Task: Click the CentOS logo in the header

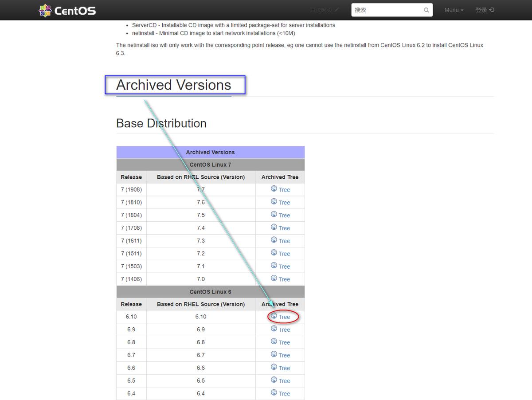Action: click(67, 10)
